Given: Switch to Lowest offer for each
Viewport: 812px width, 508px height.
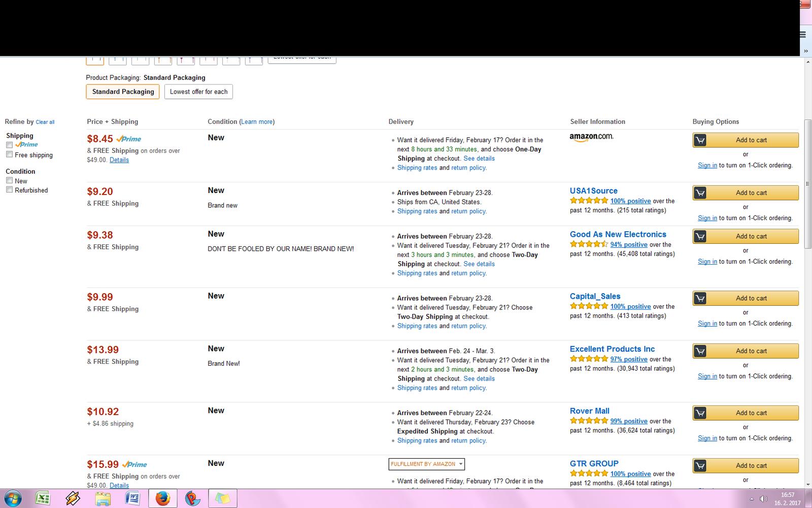Looking at the screenshot, I should point(198,92).
